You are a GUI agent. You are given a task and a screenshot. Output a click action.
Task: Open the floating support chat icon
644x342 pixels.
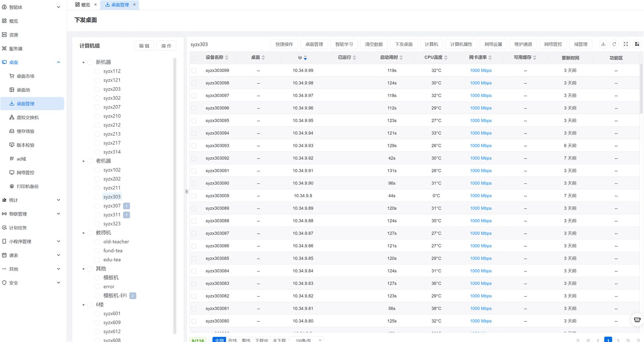click(637, 320)
